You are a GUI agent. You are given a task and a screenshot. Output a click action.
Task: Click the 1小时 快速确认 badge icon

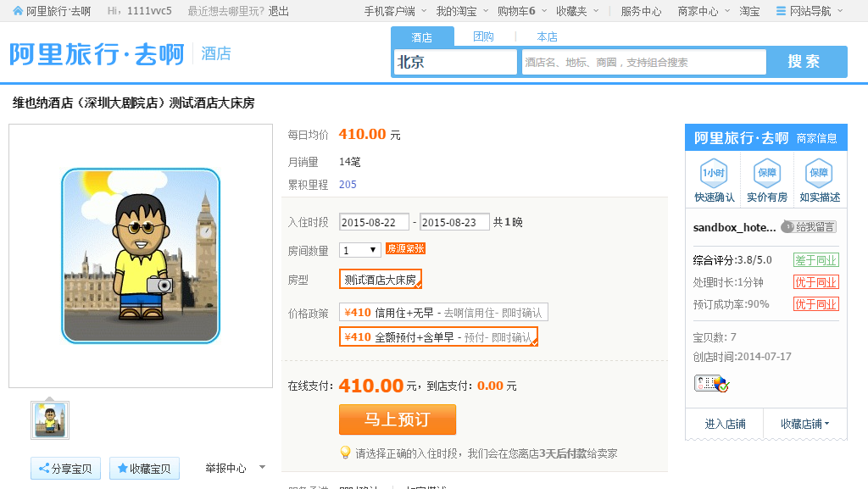pyautogui.click(x=713, y=173)
